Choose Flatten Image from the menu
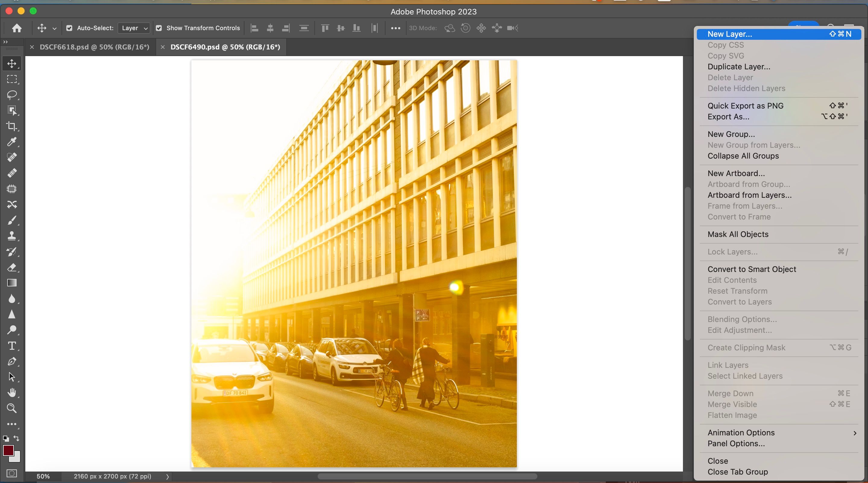Viewport: 868px width, 483px height. pyautogui.click(x=732, y=415)
